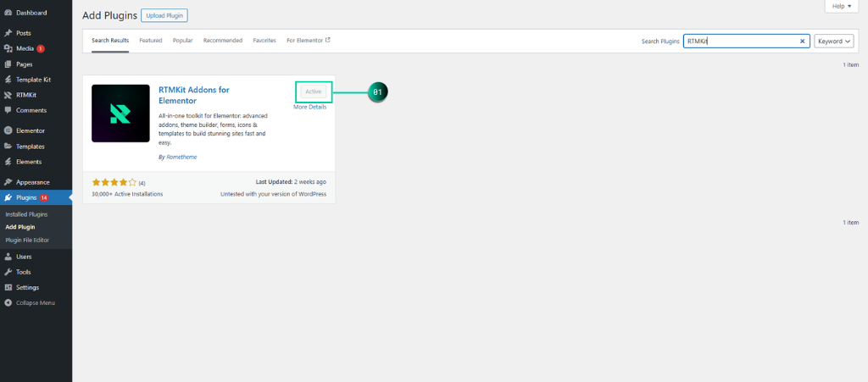Click the external link icon beside For Elementor

point(328,40)
